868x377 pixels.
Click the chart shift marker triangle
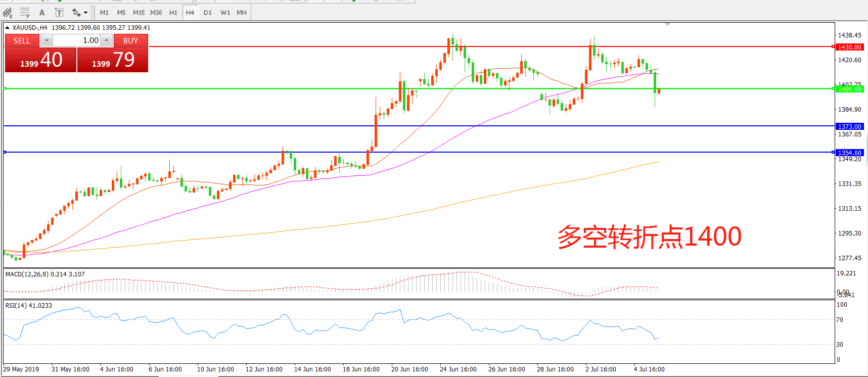pyautogui.click(x=667, y=24)
